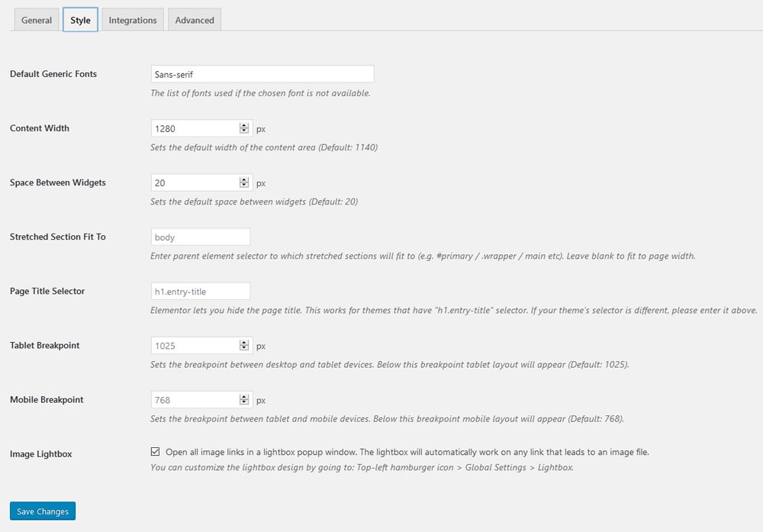Open the Integrations tab
Viewport: 763px width, 532px height.
click(133, 20)
